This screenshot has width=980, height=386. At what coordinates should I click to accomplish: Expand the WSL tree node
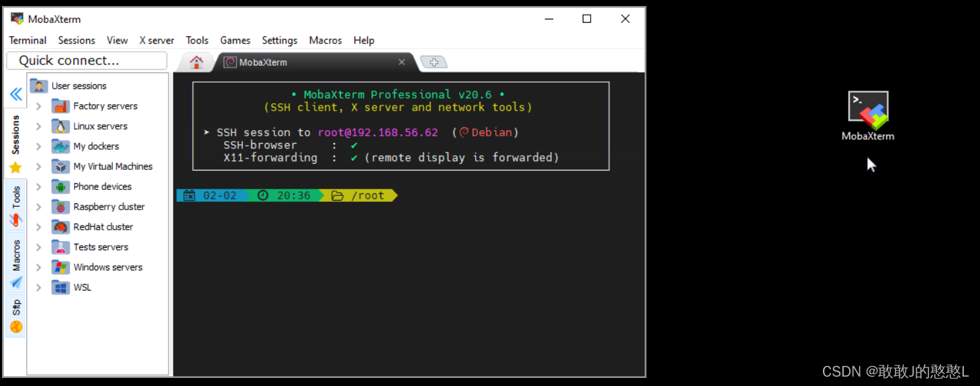click(39, 287)
